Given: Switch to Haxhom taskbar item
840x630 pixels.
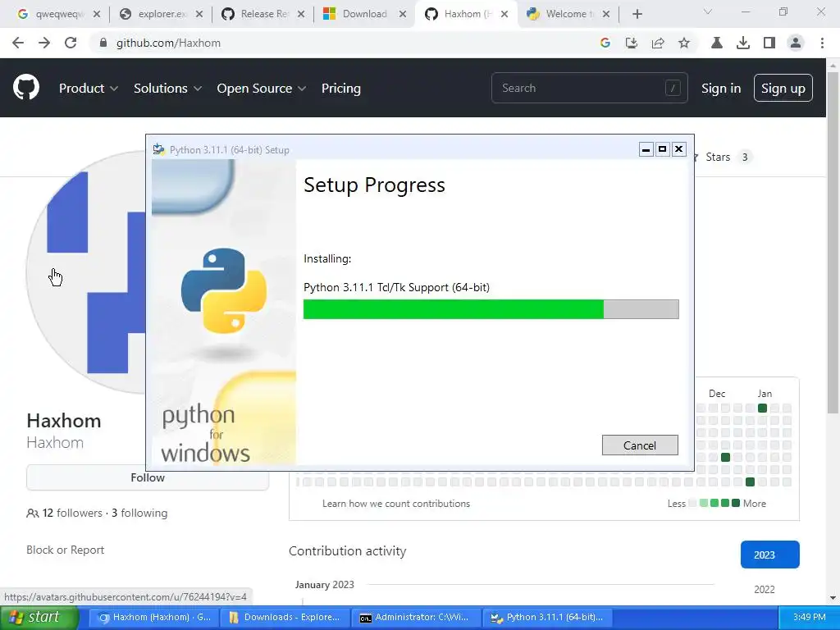Looking at the screenshot, I should 153,618.
